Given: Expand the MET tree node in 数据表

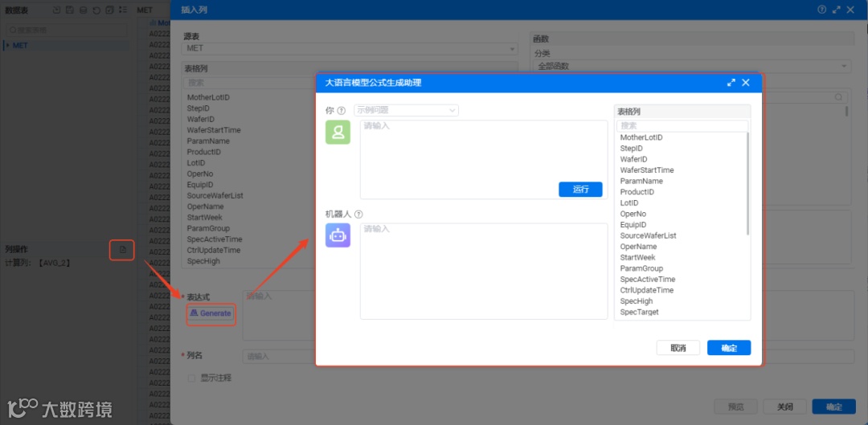Looking at the screenshot, I should pos(8,45).
